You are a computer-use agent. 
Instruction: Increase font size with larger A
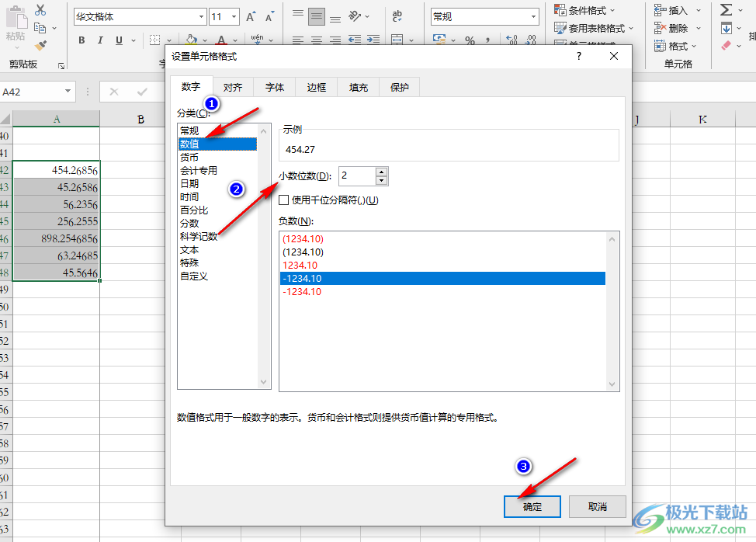251,17
